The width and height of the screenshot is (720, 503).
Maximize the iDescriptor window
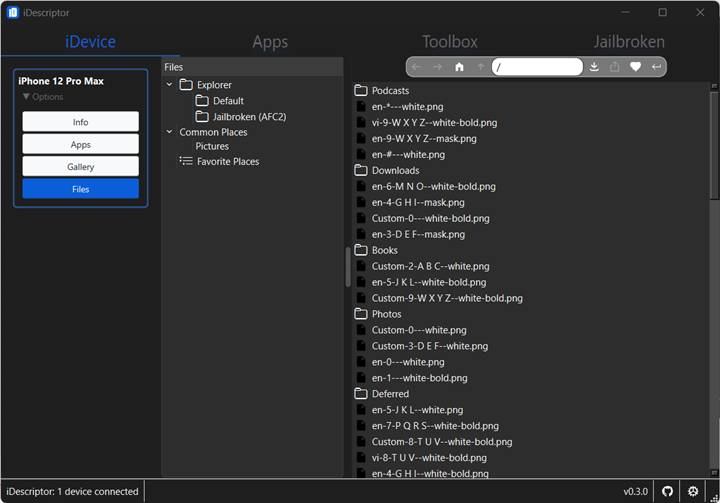(x=663, y=12)
